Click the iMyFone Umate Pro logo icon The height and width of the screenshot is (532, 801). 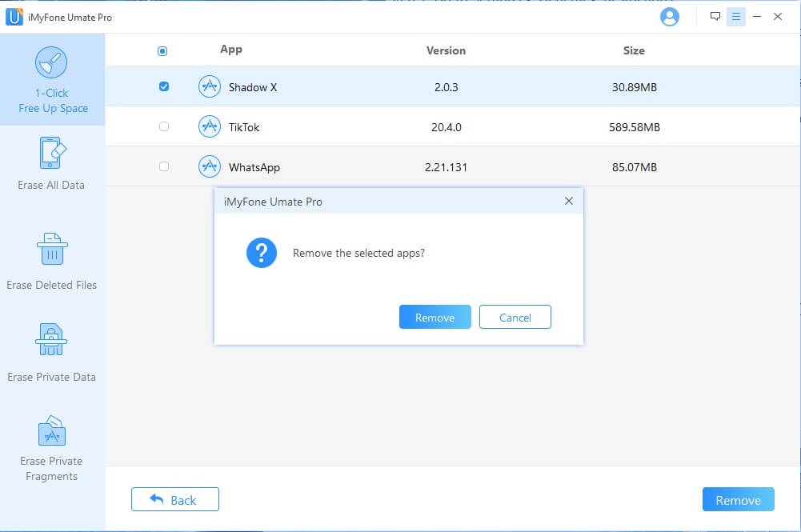pos(14,17)
